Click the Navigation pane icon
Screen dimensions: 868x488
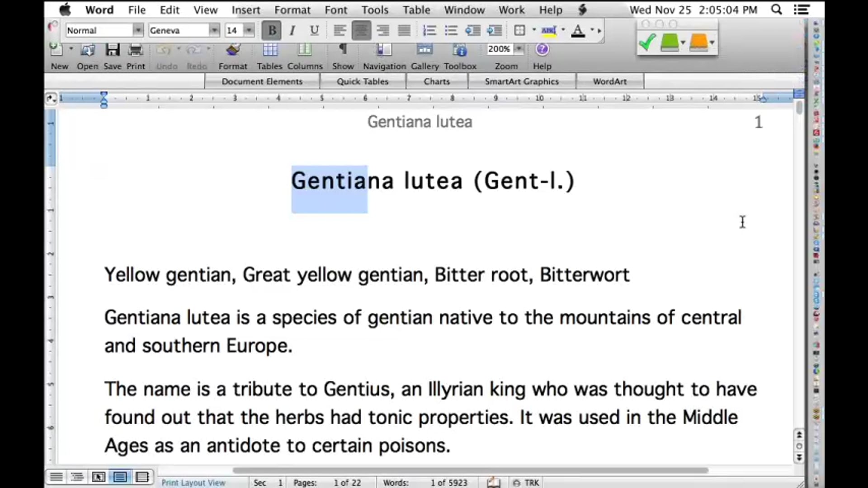(x=384, y=50)
